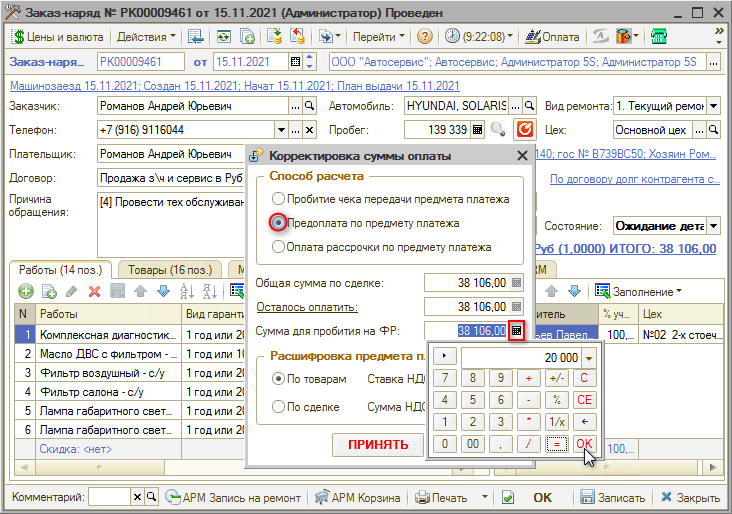Click the Комментарий input field
This screenshot has height=514, width=732.
pyautogui.click(x=109, y=497)
